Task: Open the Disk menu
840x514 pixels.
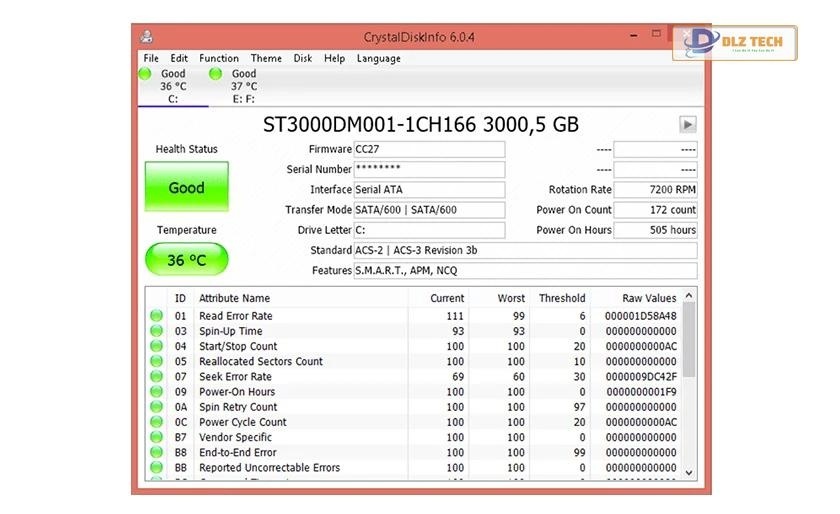Action: pos(303,58)
